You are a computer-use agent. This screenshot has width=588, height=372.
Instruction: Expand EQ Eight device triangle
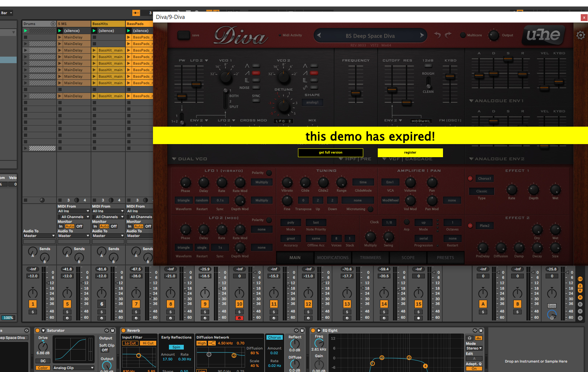319,331
